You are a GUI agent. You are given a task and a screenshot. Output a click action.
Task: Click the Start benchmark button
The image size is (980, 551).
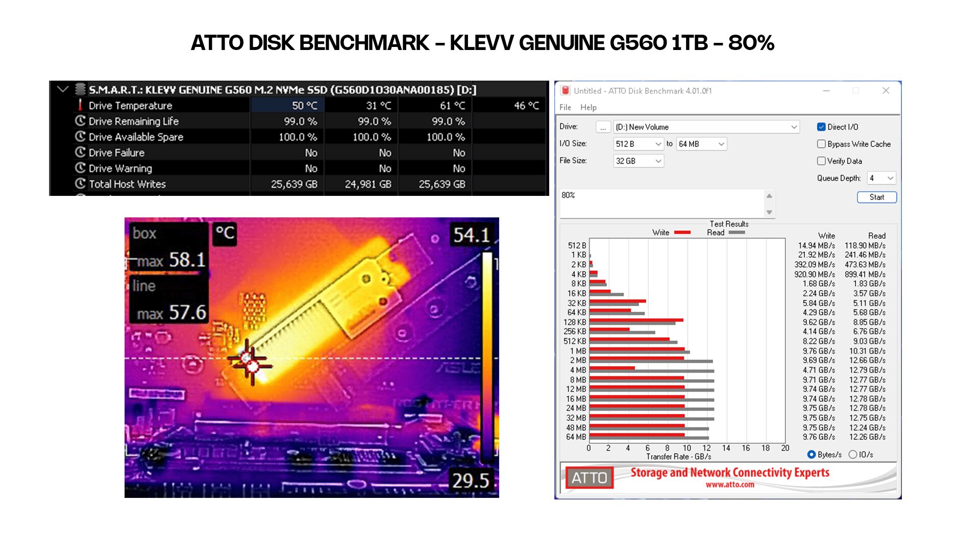(876, 197)
